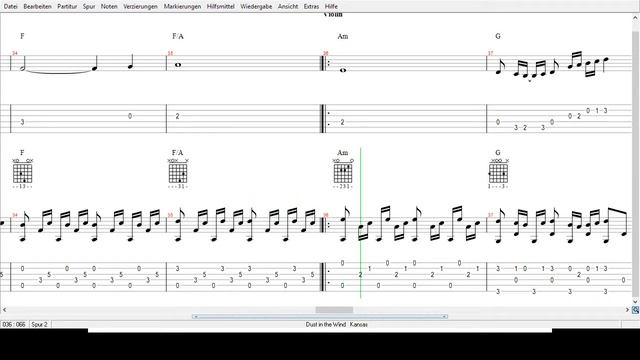Click the repeat barline on guitar tablature
Viewport: 640px width, 360px height.
(x=325, y=277)
